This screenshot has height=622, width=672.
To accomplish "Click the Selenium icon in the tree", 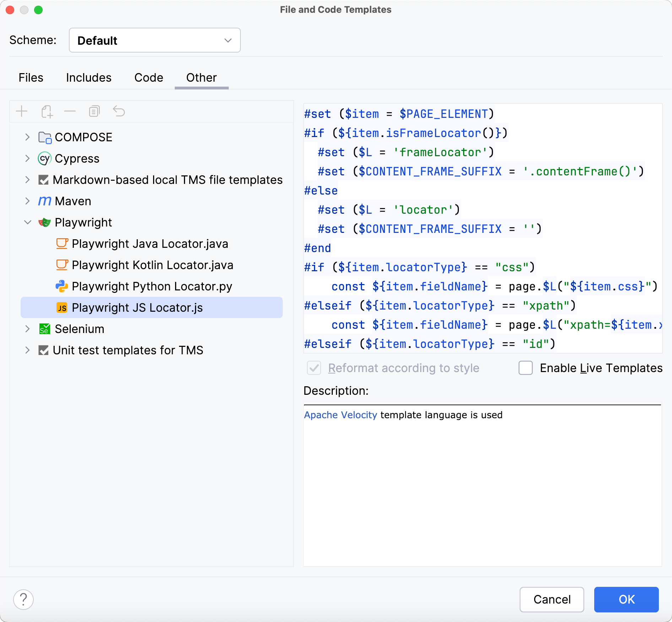I will (44, 329).
